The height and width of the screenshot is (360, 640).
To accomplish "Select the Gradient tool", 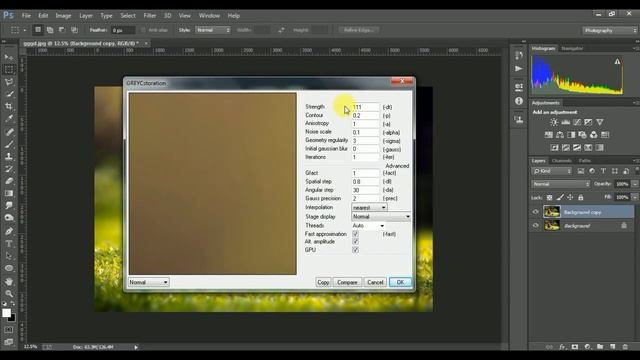I will 9,193.
